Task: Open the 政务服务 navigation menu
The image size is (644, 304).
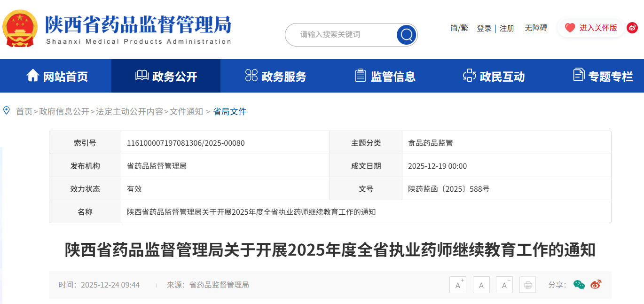Action: (275, 76)
